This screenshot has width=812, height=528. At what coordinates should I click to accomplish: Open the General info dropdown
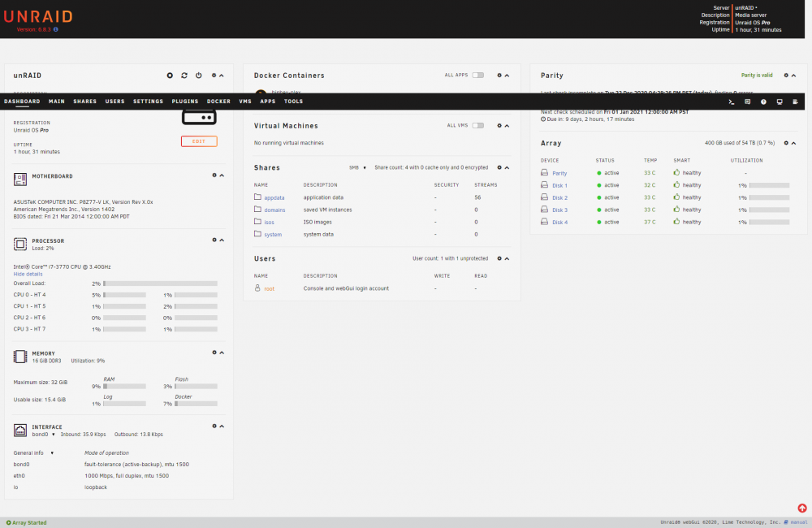pyautogui.click(x=33, y=453)
